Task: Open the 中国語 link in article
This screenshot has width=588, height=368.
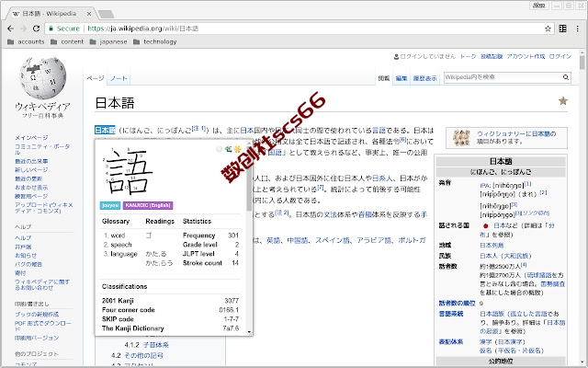Action: pos(298,240)
